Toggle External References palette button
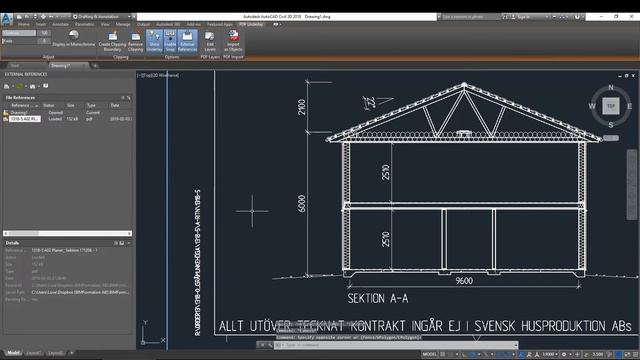The image size is (640, 360). click(x=187, y=41)
